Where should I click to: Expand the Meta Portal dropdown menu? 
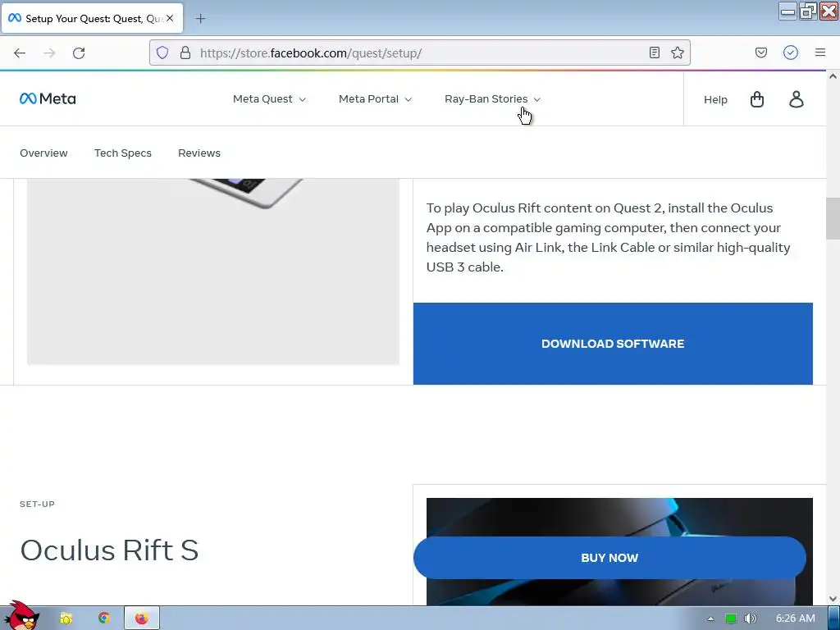[375, 99]
